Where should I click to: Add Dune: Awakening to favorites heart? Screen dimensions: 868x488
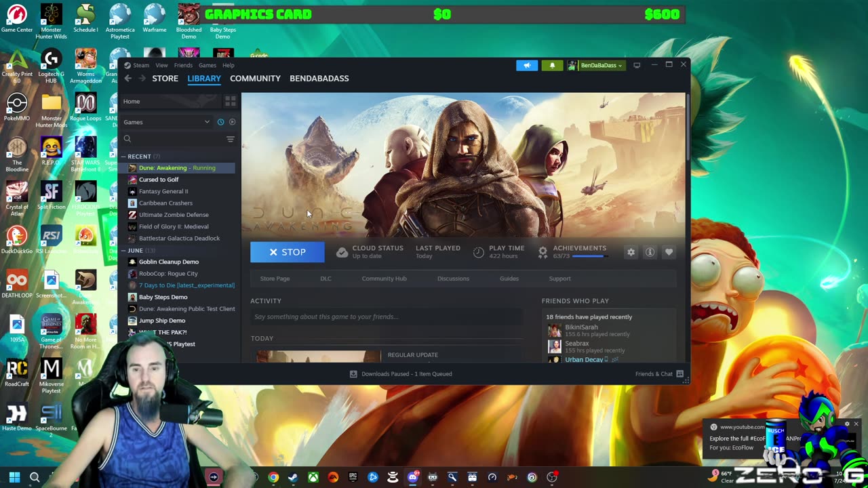[669, 252]
